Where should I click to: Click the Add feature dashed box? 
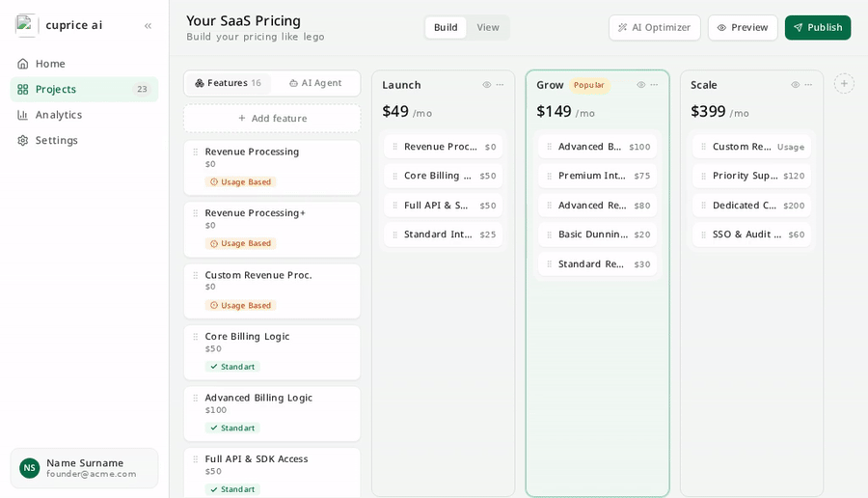pos(272,118)
